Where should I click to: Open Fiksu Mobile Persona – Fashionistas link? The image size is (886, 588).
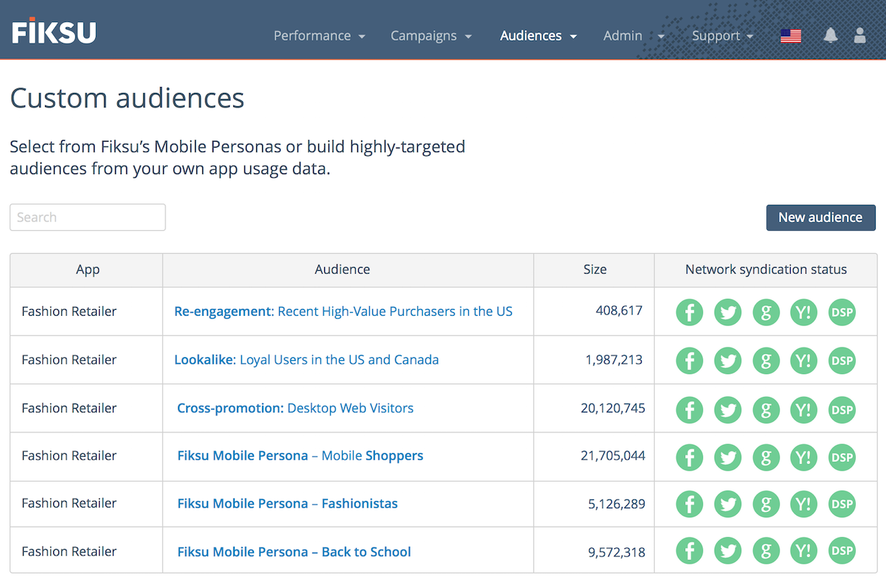[x=287, y=504]
